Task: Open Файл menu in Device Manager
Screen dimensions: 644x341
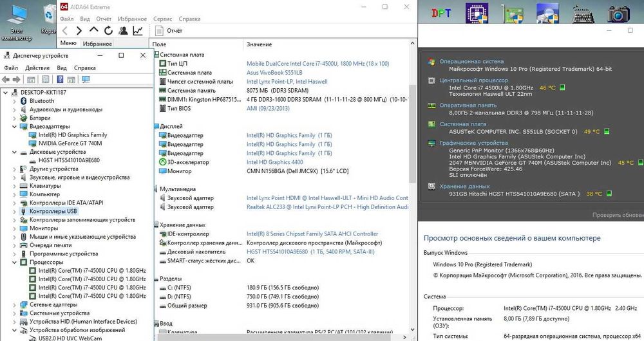Action: point(11,68)
